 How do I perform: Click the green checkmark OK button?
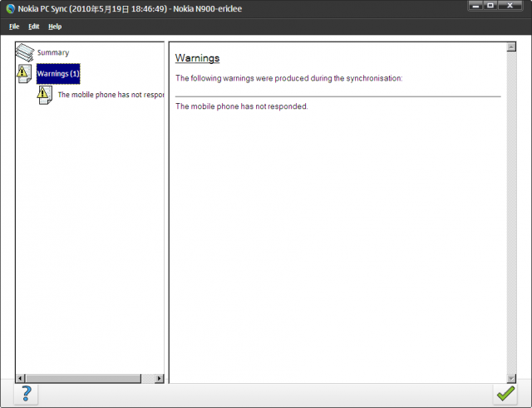[x=506, y=394]
